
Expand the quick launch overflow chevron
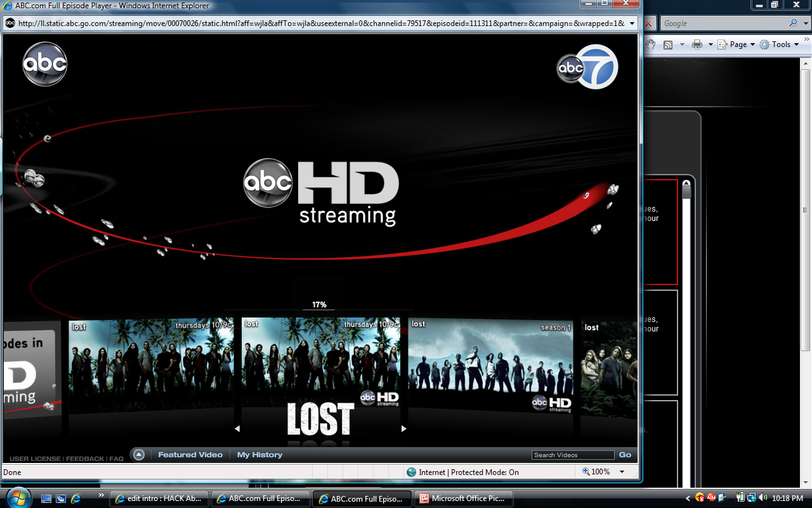click(x=101, y=495)
